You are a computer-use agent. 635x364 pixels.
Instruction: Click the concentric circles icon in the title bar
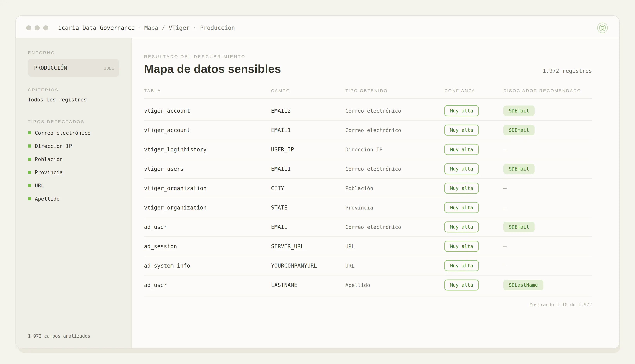click(x=602, y=28)
